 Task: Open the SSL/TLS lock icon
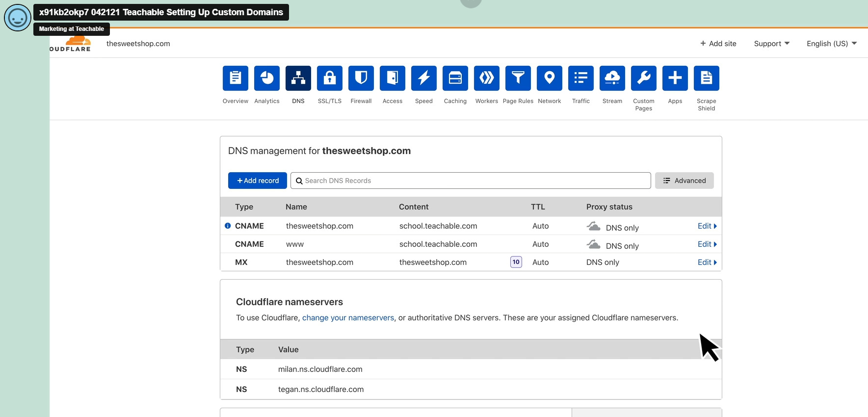[x=330, y=78]
